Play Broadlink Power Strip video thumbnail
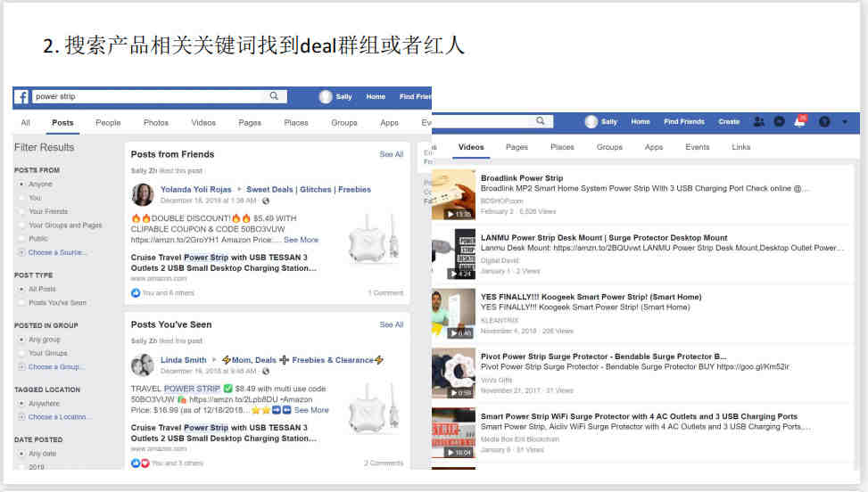 [x=453, y=194]
